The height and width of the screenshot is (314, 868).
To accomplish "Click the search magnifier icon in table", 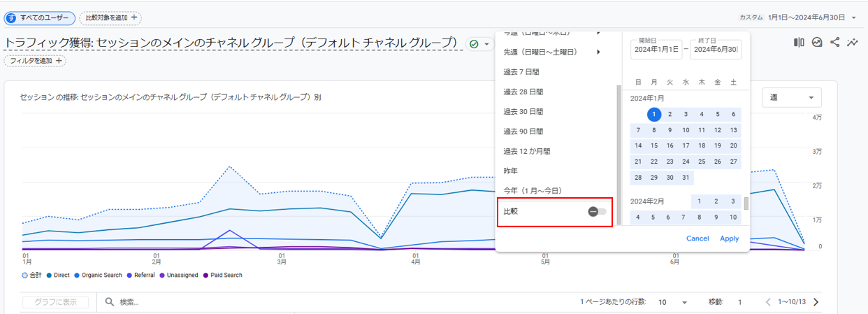I will click(110, 302).
